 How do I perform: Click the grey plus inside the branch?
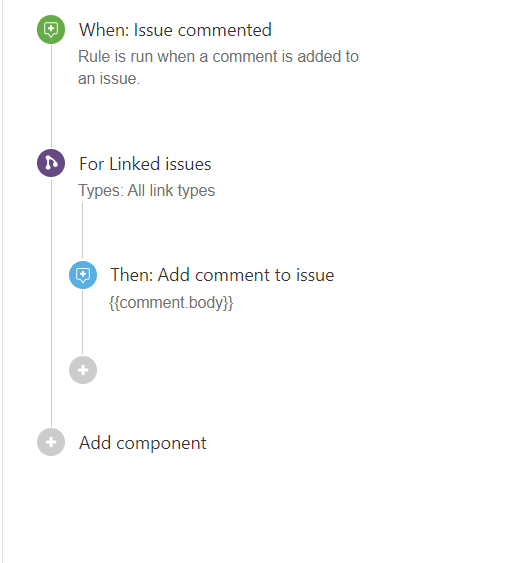tap(83, 370)
